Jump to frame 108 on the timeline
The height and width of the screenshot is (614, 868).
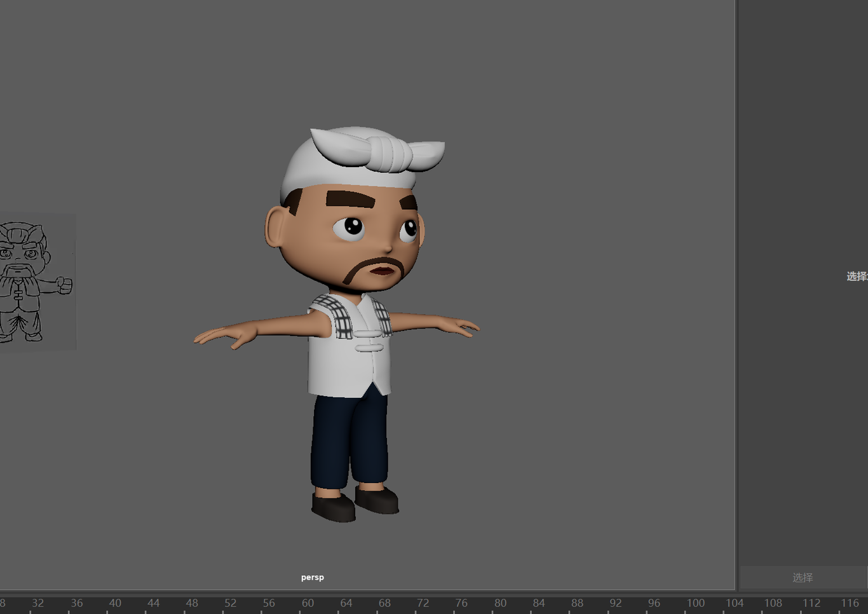[x=773, y=603]
